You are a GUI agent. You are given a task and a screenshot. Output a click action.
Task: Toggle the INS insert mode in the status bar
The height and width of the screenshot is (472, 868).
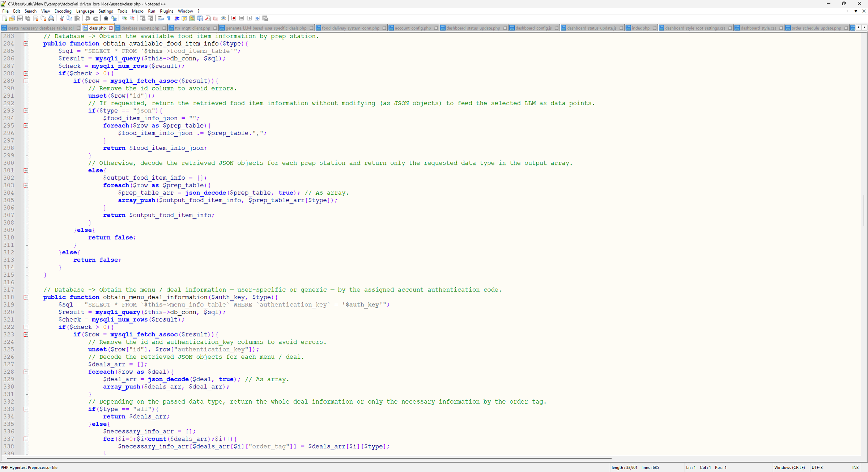pos(855,468)
